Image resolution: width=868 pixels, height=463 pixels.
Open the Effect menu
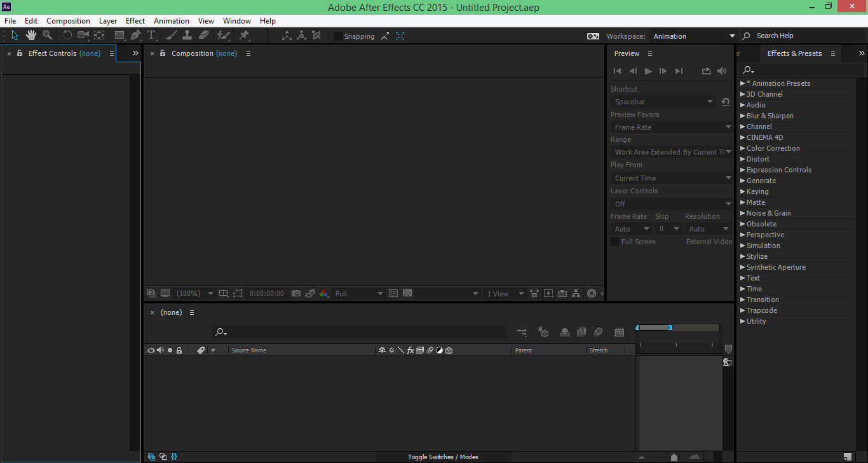tap(135, 21)
